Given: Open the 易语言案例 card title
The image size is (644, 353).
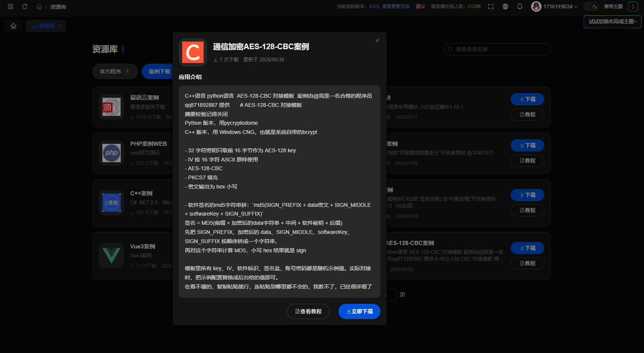Looking at the screenshot, I should [x=144, y=98].
